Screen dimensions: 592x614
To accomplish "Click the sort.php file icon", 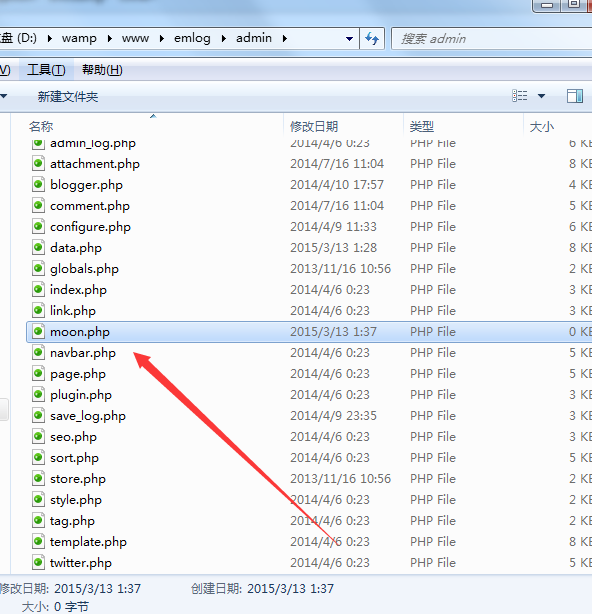I will (x=38, y=457).
